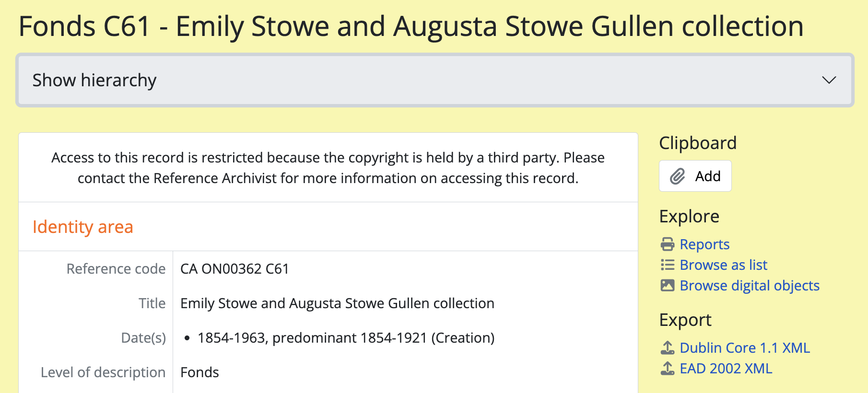This screenshot has width=868, height=393.
Task: Click the Emily Stowe title field value
Action: click(x=337, y=303)
